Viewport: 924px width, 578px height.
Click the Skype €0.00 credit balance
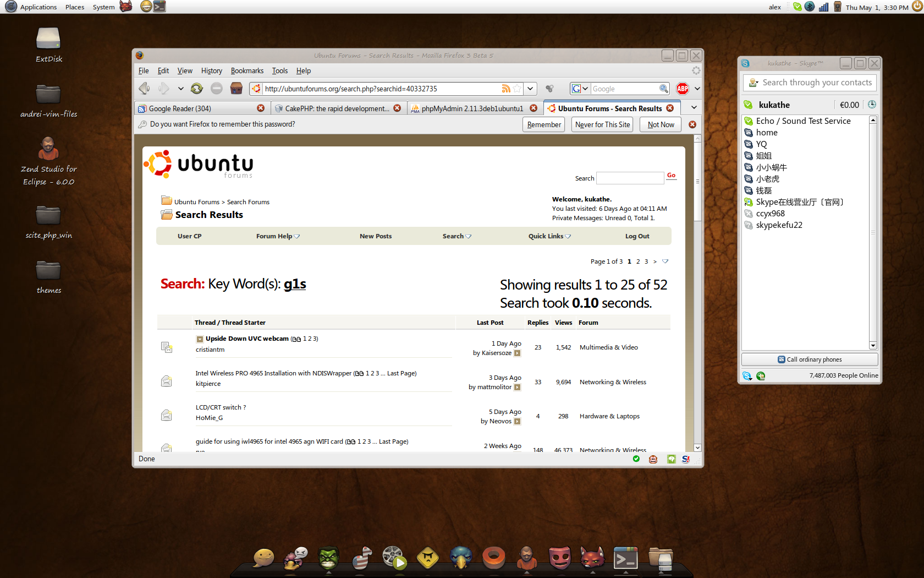tap(849, 105)
